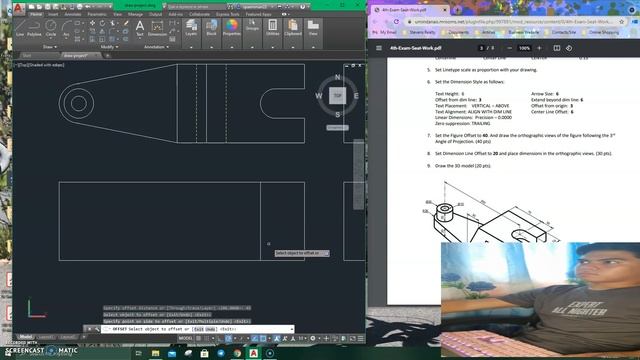The width and height of the screenshot is (640, 360).
Task: Bookmark this page with star icon
Action: coord(622,22)
